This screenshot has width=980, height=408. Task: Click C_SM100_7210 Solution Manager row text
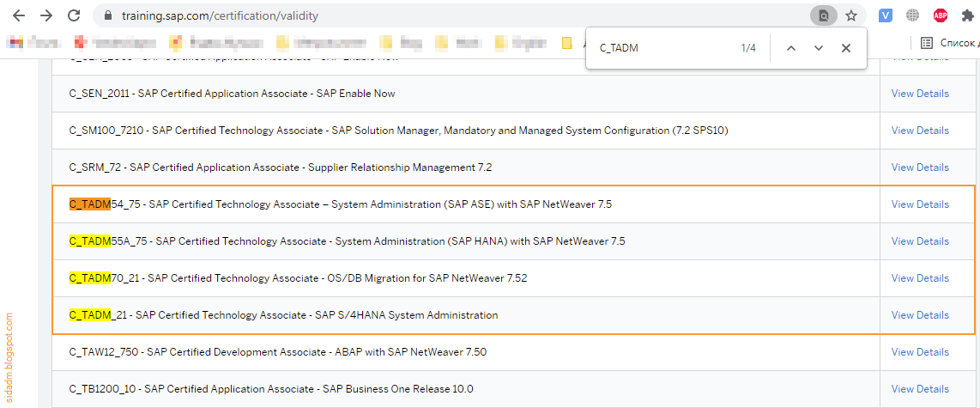click(399, 131)
